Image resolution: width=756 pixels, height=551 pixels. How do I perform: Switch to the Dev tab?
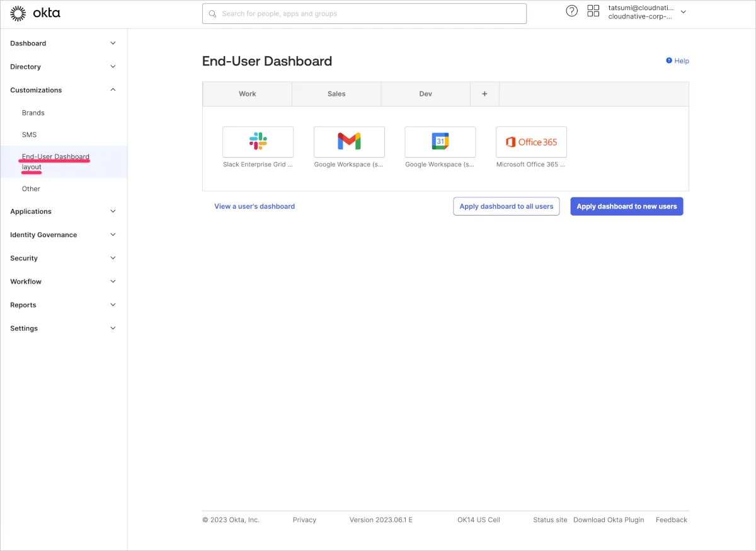[x=426, y=94]
